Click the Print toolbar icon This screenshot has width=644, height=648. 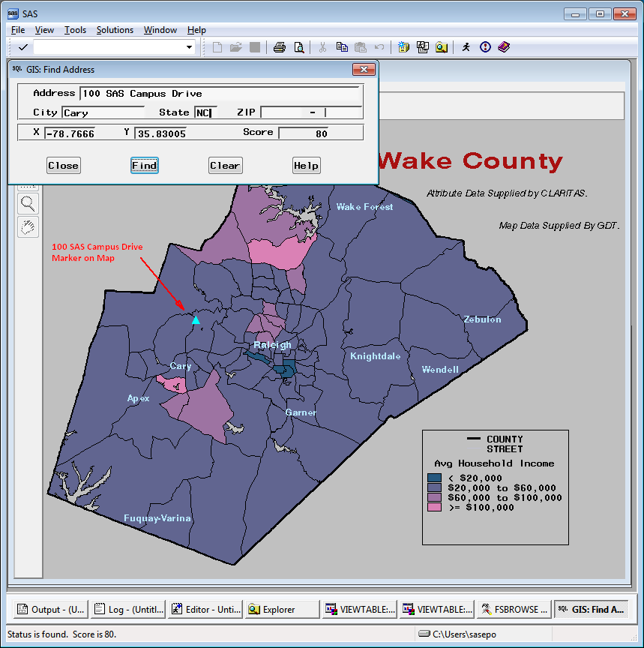(x=279, y=47)
